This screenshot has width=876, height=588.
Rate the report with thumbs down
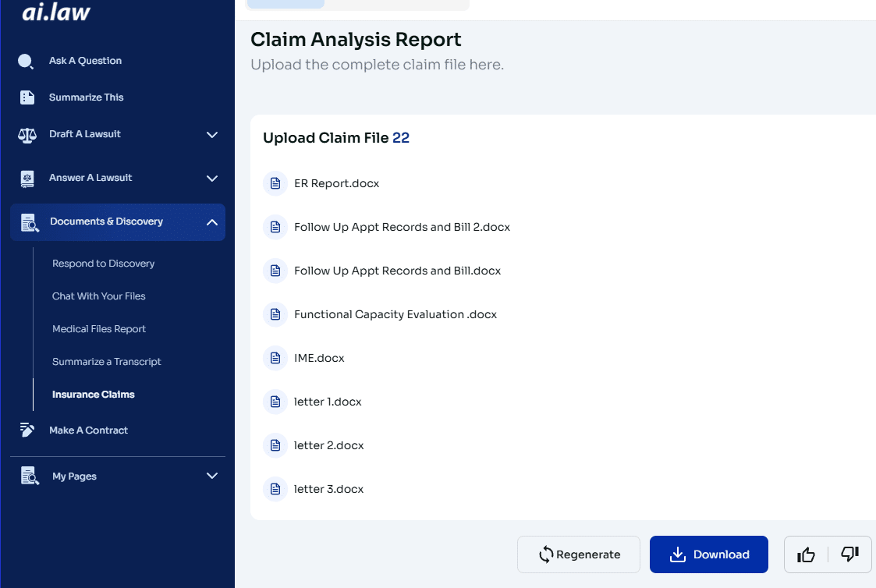(x=849, y=554)
